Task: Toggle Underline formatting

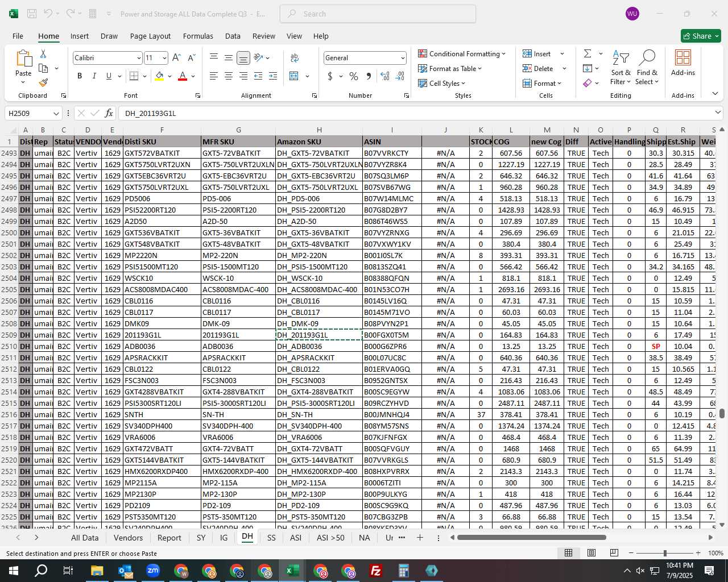Action: 109,76
